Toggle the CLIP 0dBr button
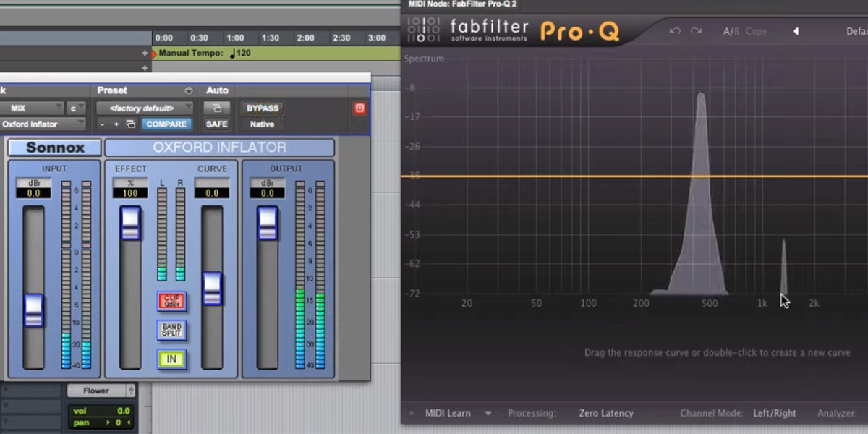The image size is (868, 434). coord(171,302)
